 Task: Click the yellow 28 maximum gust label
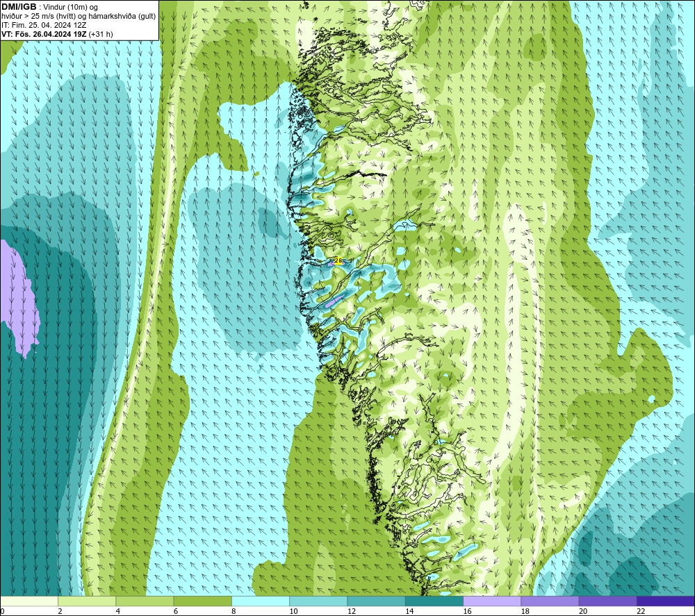point(338,261)
